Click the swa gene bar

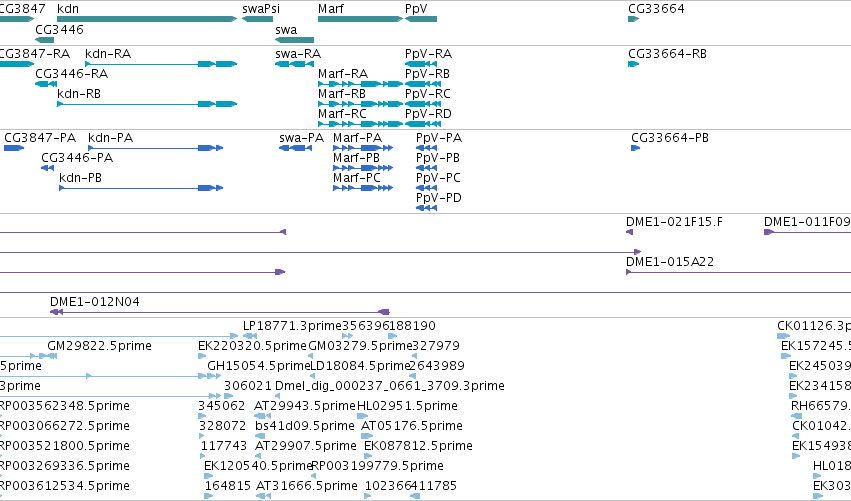[294, 40]
